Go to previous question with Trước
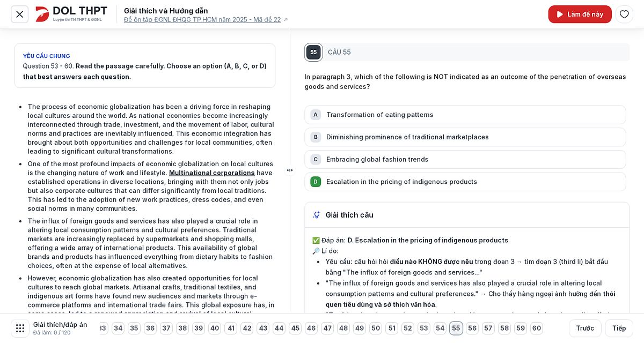This screenshot has width=644, height=343. tap(585, 328)
